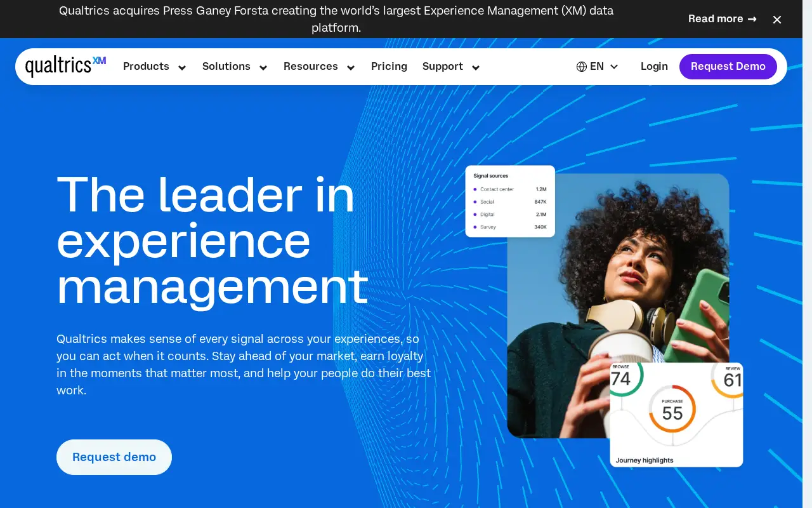
Task: Follow the Read more banner link
Action: pyautogui.click(x=723, y=19)
